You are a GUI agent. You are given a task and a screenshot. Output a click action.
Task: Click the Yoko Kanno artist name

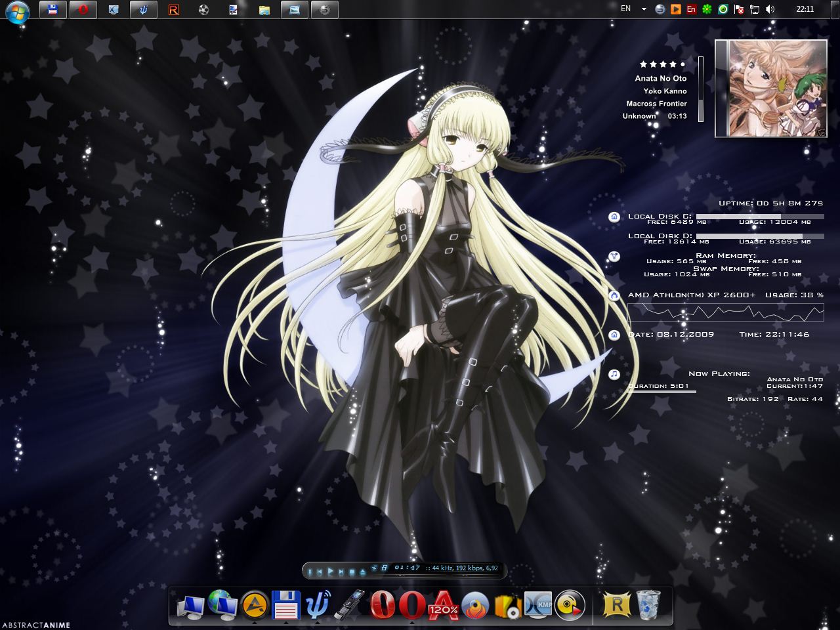[x=665, y=91]
